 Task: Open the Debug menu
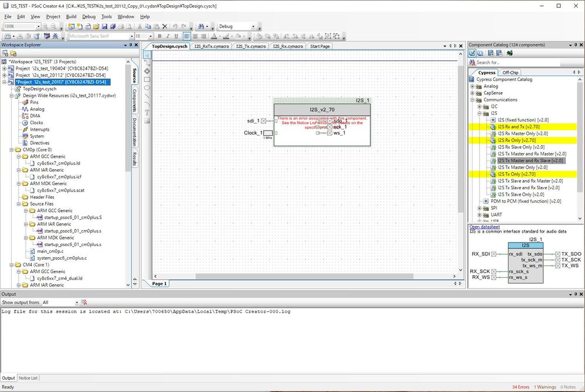89,16
